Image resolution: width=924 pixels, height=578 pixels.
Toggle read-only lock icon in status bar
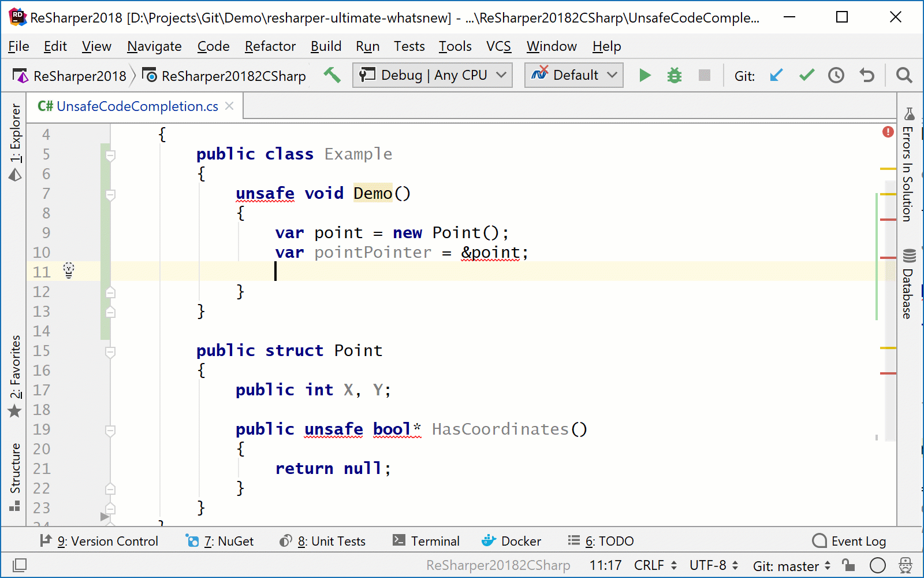point(848,565)
